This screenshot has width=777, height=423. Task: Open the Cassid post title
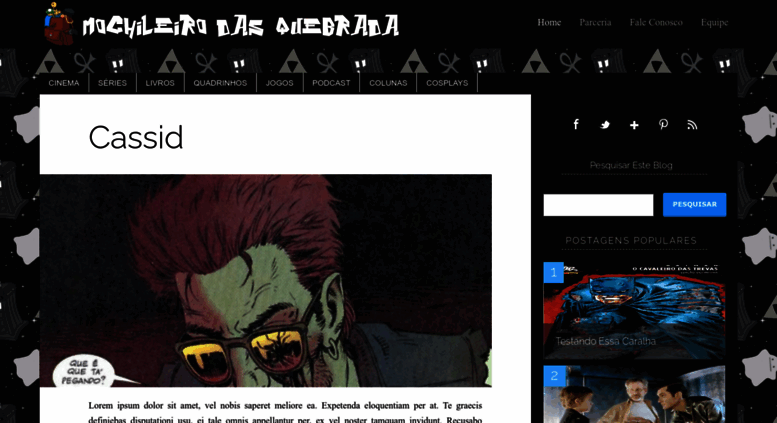pos(136,137)
